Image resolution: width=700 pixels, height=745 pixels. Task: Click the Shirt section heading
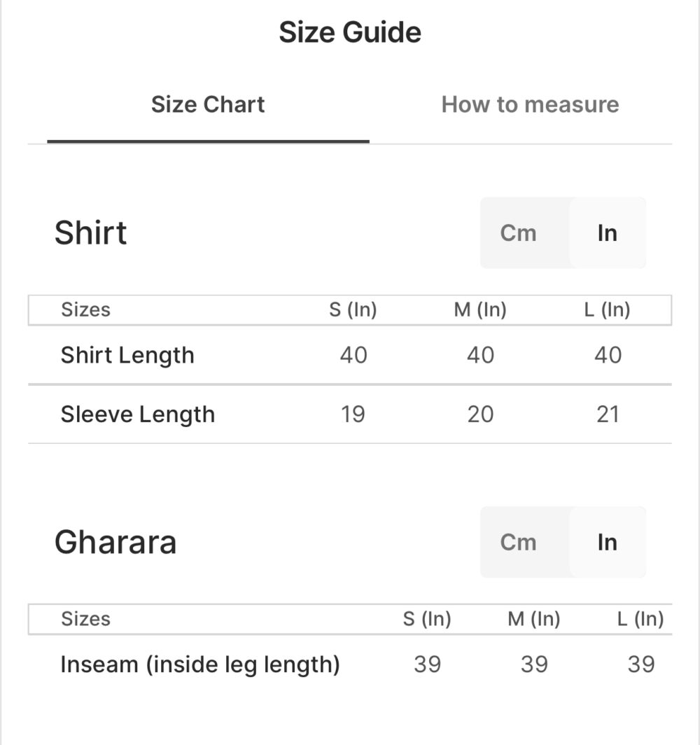click(91, 233)
